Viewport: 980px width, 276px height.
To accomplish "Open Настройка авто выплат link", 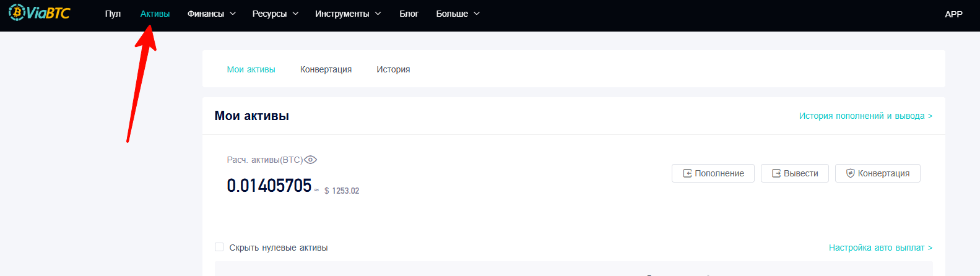I will coord(880,248).
